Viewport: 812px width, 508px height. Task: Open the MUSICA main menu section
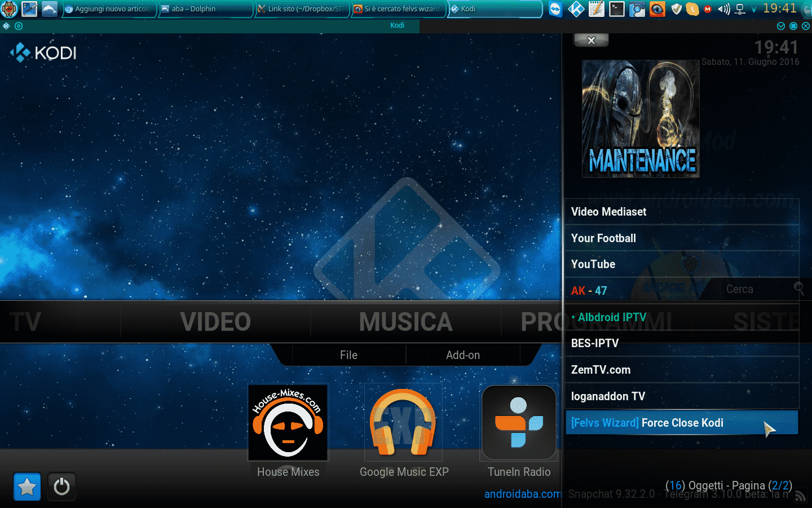[x=406, y=322]
